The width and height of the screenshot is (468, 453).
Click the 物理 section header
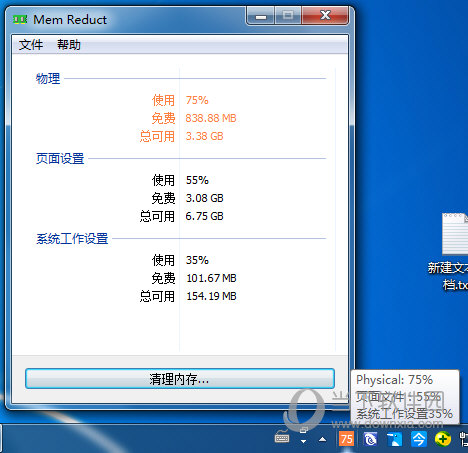click(x=48, y=79)
